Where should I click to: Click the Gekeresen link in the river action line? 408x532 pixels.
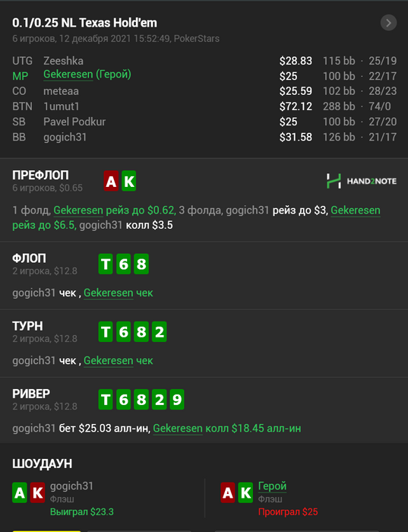click(x=178, y=429)
